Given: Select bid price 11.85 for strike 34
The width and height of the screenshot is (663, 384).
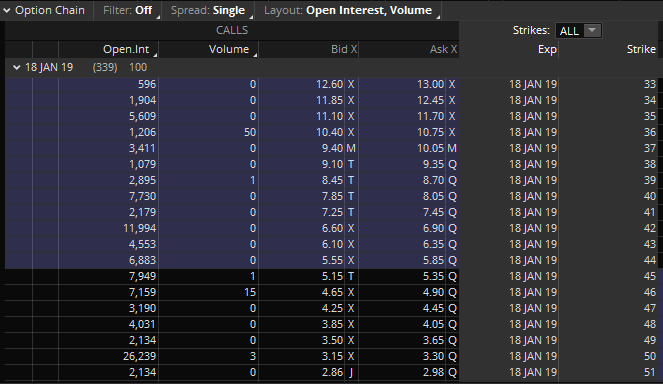Looking at the screenshot, I should point(330,100).
